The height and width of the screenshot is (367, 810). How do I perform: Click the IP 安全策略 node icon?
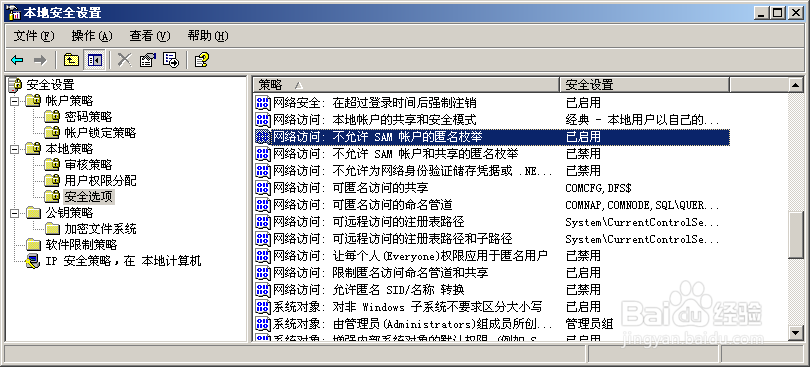point(34,261)
